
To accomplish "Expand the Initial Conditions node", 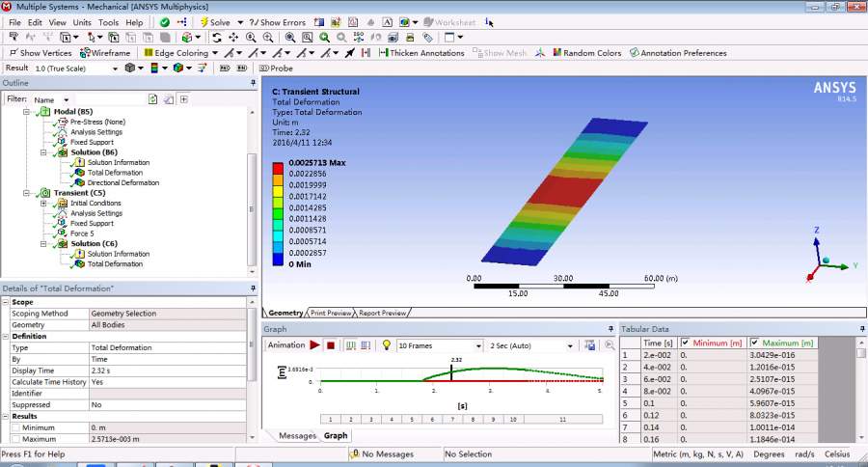I will [x=43, y=204].
